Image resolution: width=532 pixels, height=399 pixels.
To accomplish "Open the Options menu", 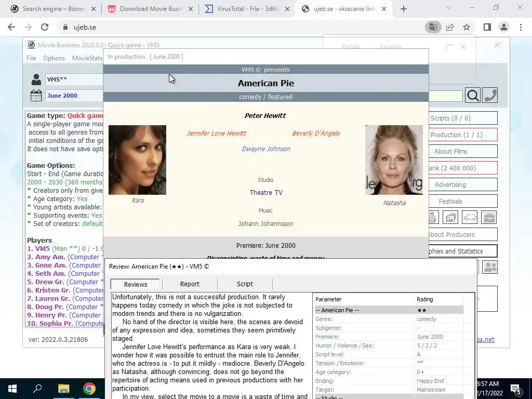I will click(x=54, y=58).
